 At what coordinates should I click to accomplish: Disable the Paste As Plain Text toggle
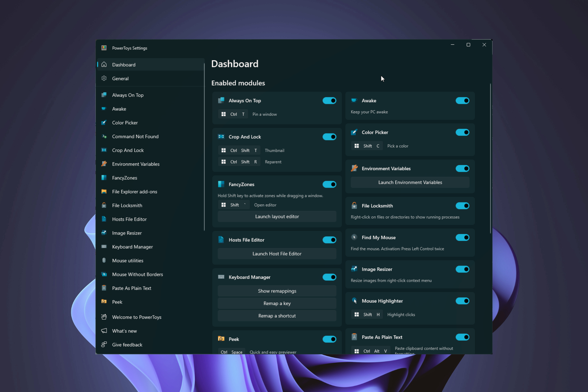pos(462,337)
